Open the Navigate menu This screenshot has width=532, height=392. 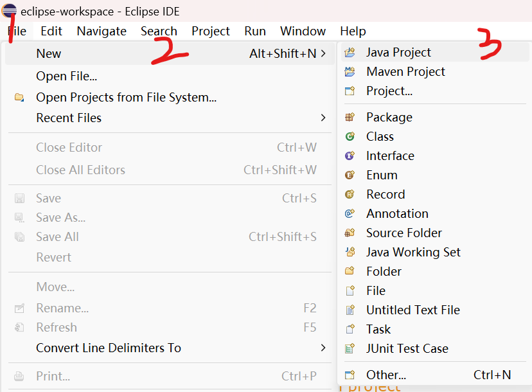coord(102,31)
